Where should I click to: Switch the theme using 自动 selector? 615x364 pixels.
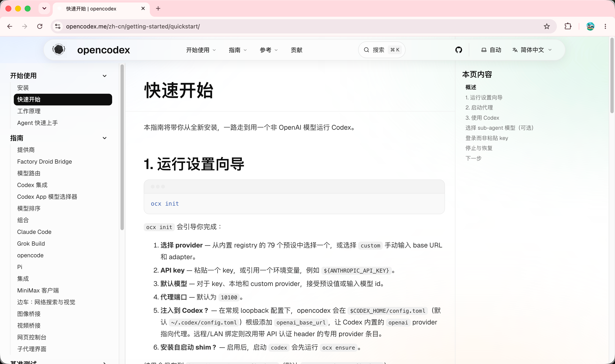click(x=491, y=50)
